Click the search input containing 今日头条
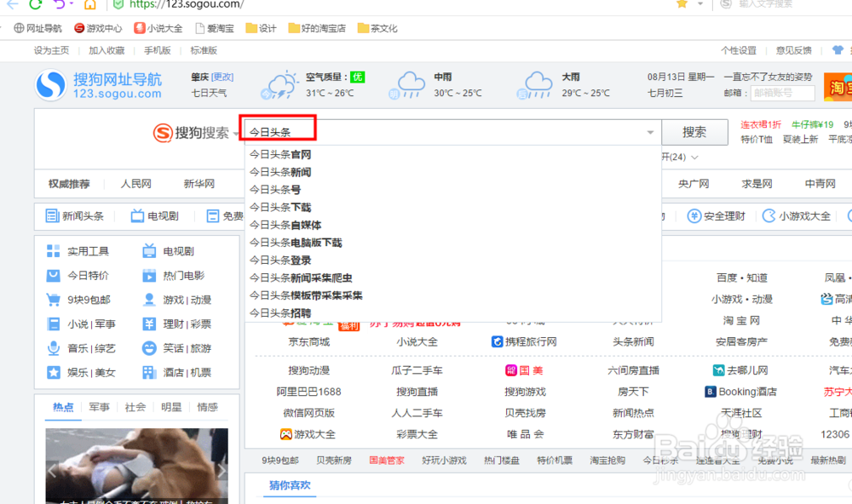 click(x=452, y=133)
